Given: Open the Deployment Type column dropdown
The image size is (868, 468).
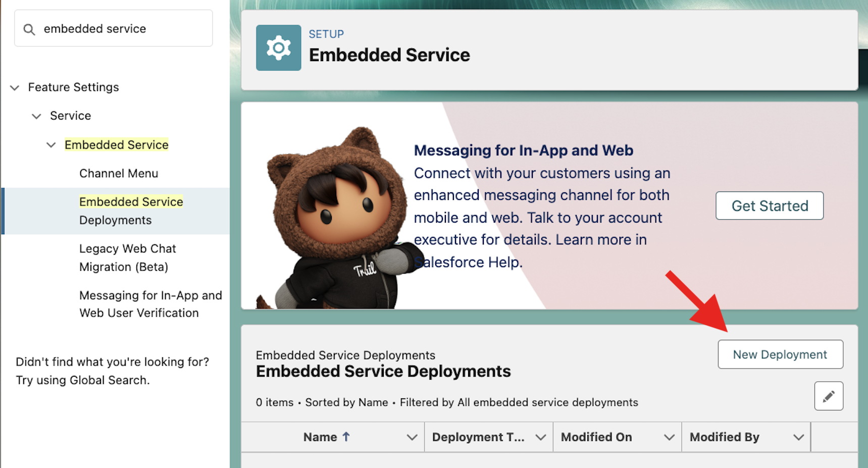Looking at the screenshot, I should (541, 437).
